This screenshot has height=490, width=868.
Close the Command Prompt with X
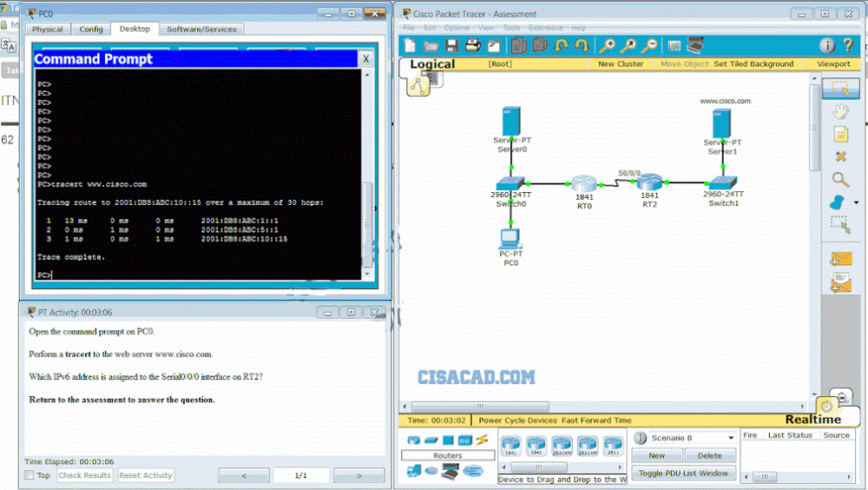pyautogui.click(x=366, y=59)
